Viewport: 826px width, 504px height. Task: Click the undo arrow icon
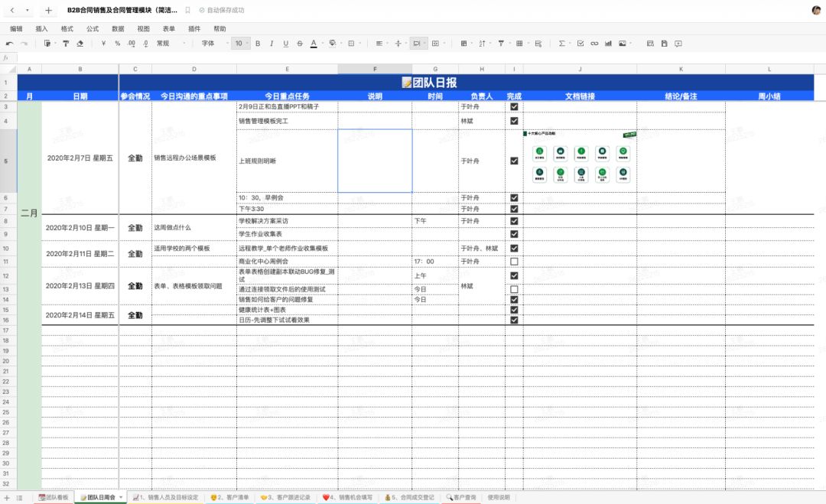pos(11,44)
